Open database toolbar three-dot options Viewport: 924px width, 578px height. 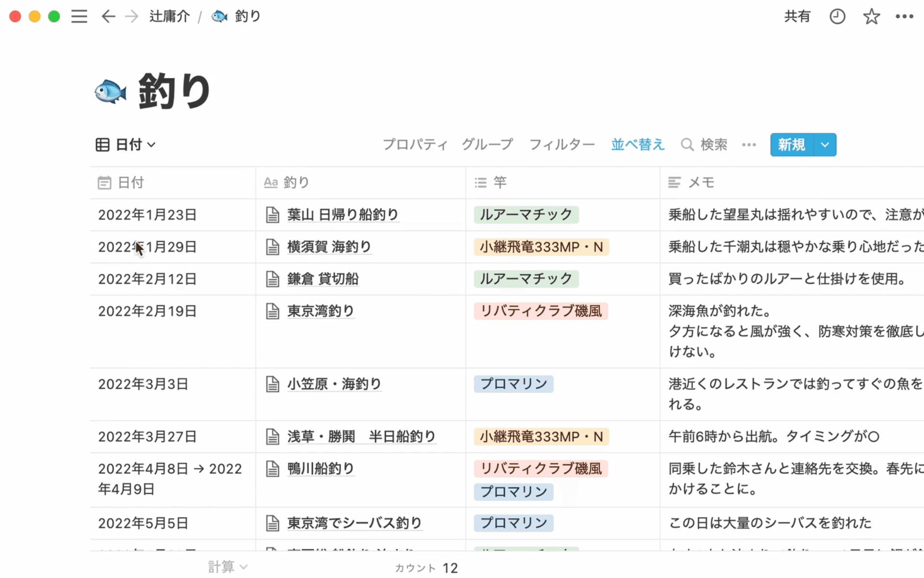click(x=749, y=144)
